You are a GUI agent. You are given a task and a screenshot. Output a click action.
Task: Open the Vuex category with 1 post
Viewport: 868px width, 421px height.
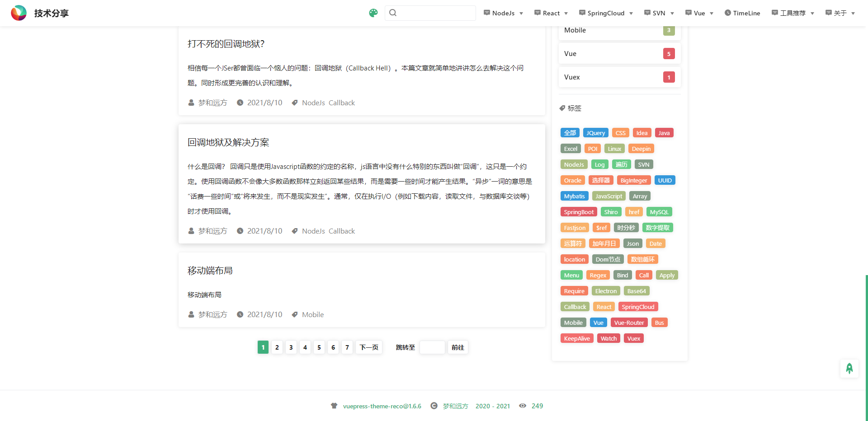point(620,77)
